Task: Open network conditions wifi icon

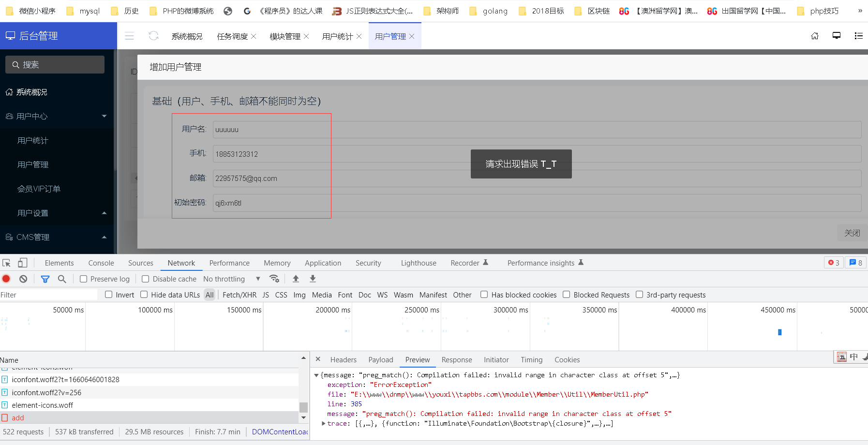Action: pyautogui.click(x=274, y=279)
